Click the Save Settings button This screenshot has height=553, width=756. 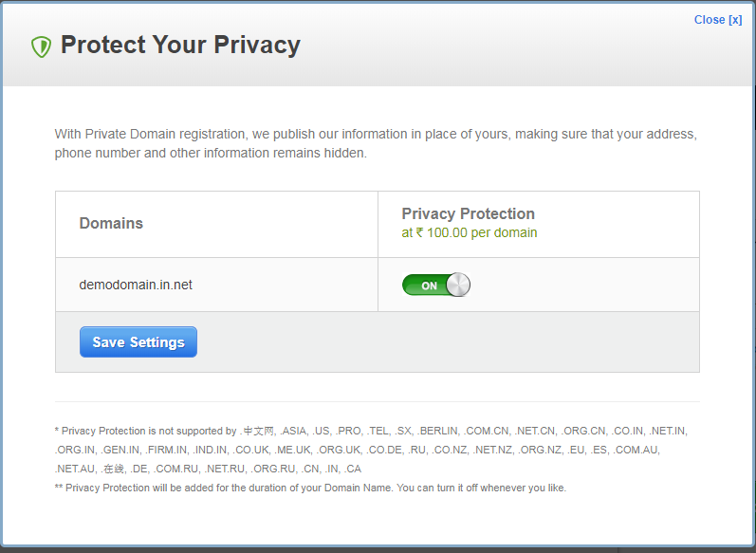pos(138,341)
